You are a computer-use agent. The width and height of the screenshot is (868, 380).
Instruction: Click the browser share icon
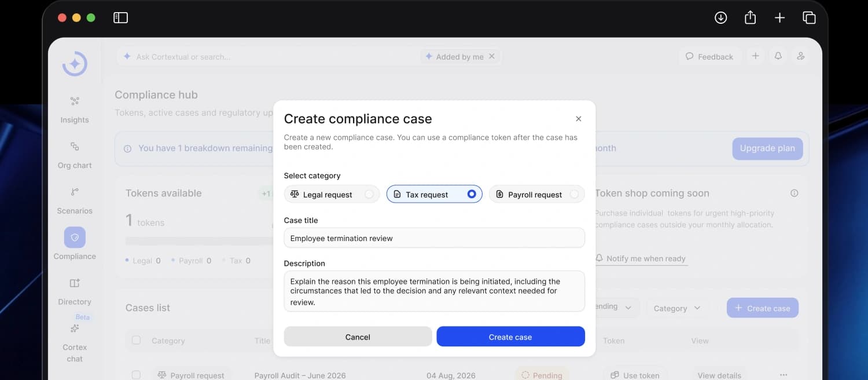point(750,18)
